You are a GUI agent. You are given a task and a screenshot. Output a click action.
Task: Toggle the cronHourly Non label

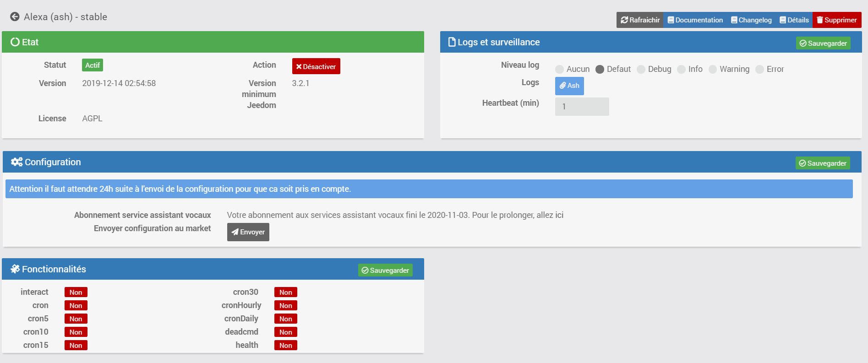286,305
